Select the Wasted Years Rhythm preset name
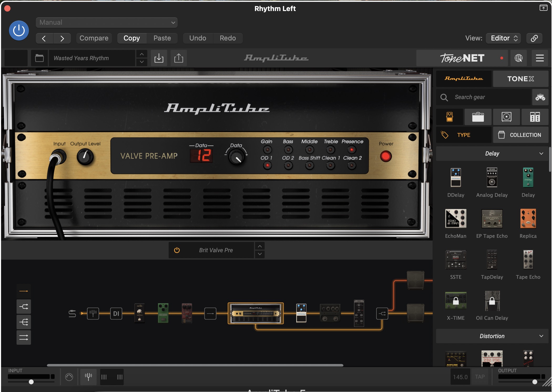The height and width of the screenshot is (392, 552). (x=92, y=58)
